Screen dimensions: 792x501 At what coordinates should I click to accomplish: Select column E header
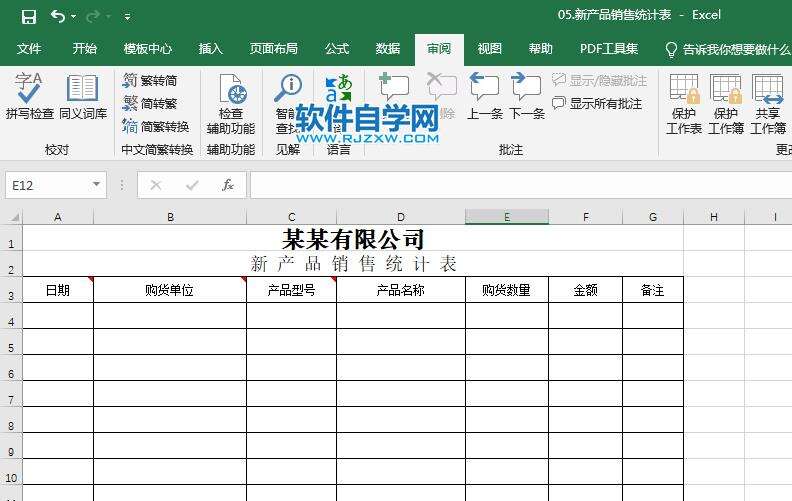[x=507, y=217]
